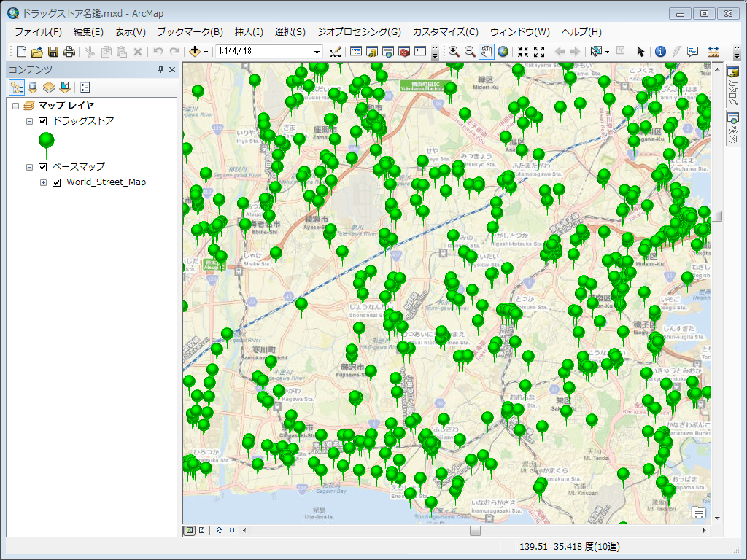Collapse the マップ レイヤ data frame
747x560 pixels.
[16, 106]
